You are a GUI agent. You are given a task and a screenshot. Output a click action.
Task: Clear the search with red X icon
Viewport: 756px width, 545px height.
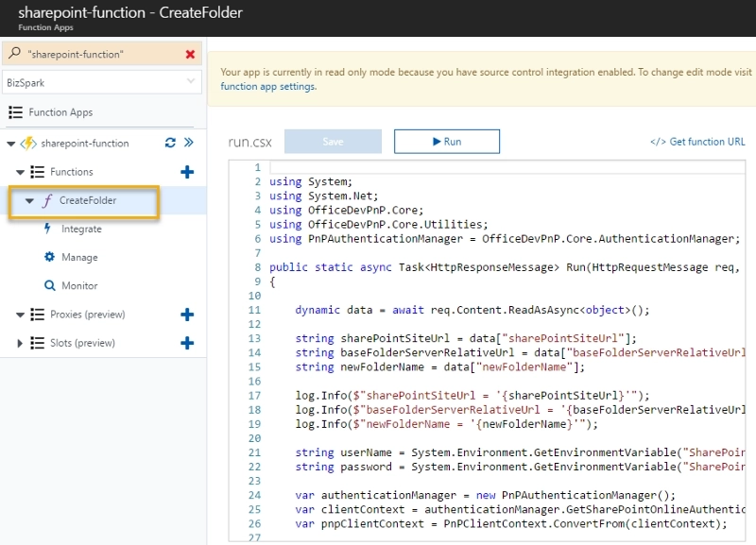coord(190,55)
